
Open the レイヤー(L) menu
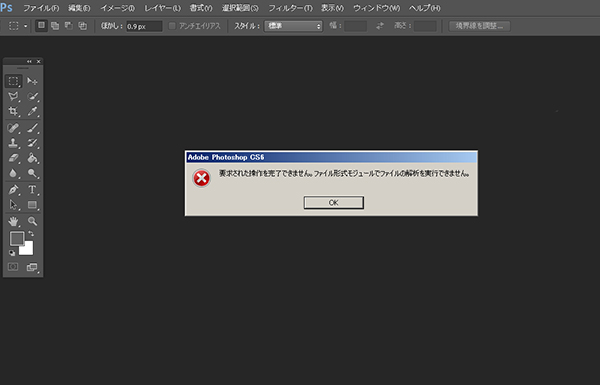pos(162,8)
